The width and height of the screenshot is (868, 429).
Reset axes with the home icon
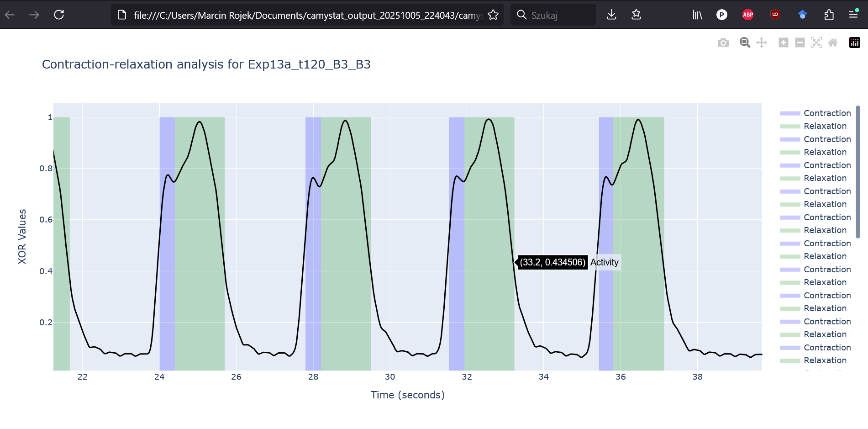tap(833, 43)
